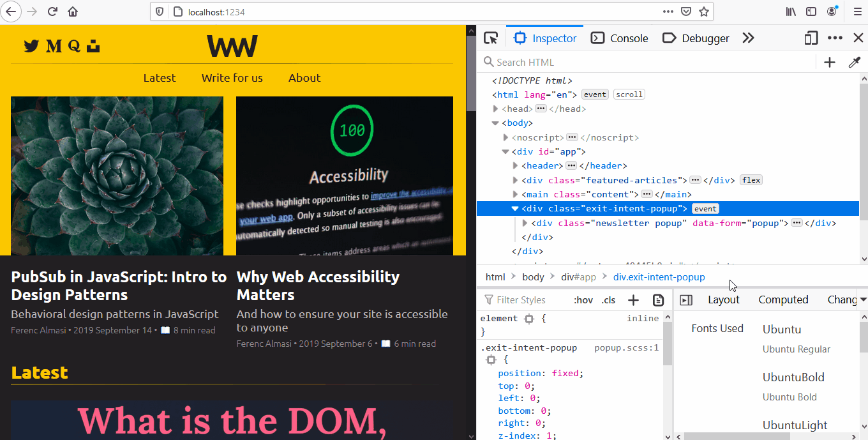Open the Computed tab
The image size is (868, 440).
[x=783, y=300]
